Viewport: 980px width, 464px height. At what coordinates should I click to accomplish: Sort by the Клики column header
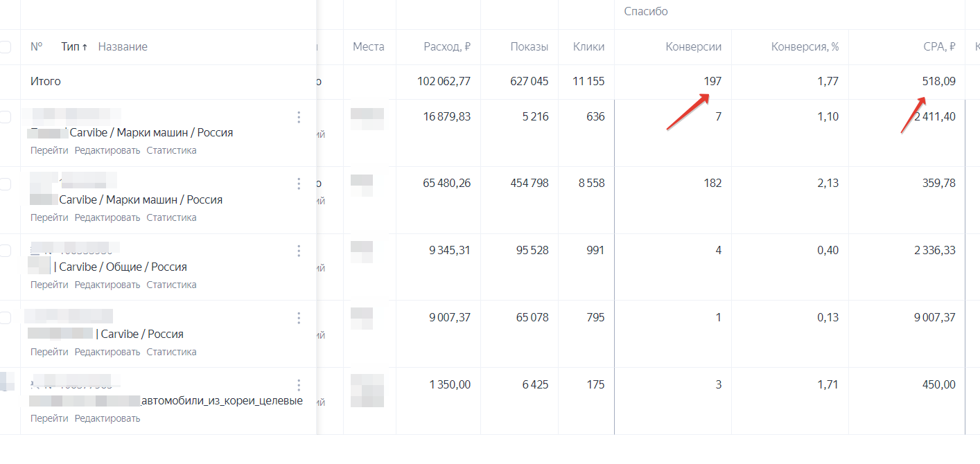[x=588, y=47]
